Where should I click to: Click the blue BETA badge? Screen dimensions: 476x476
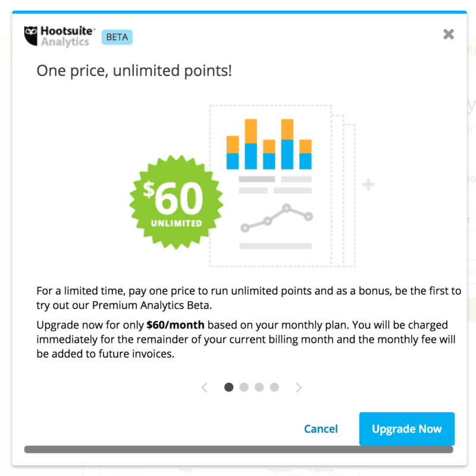click(117, 37)
